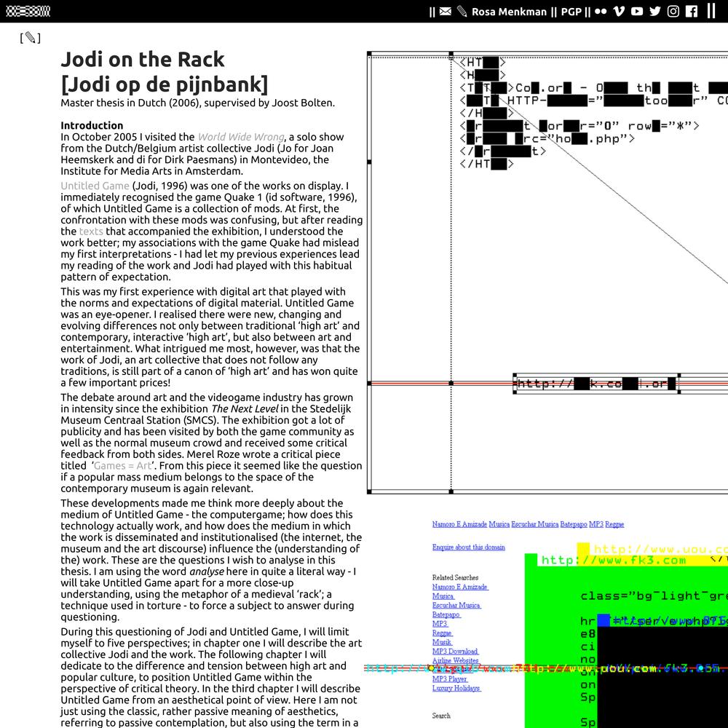Click the 'Jodi on the Rack' title
Screen dimensions: 728x728
(143, 60)
